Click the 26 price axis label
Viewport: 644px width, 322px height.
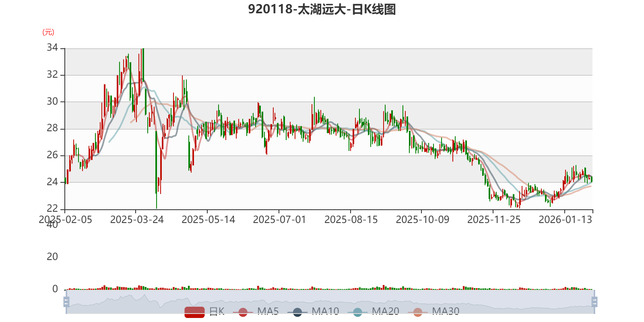pos(52,155)
